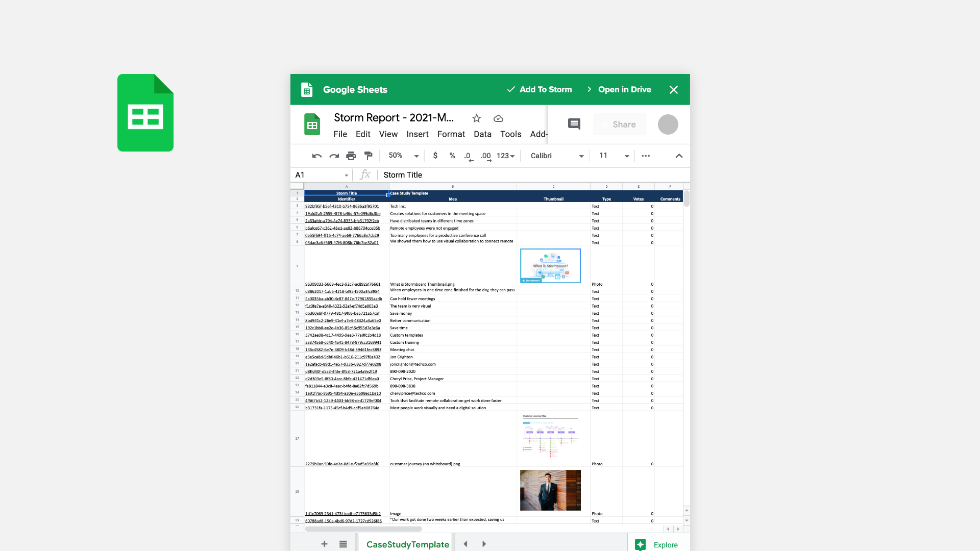Viewport: 980px width, 551px height.
Task: Click the What is Stormboard thumbnail image
Action: (550, 266)
